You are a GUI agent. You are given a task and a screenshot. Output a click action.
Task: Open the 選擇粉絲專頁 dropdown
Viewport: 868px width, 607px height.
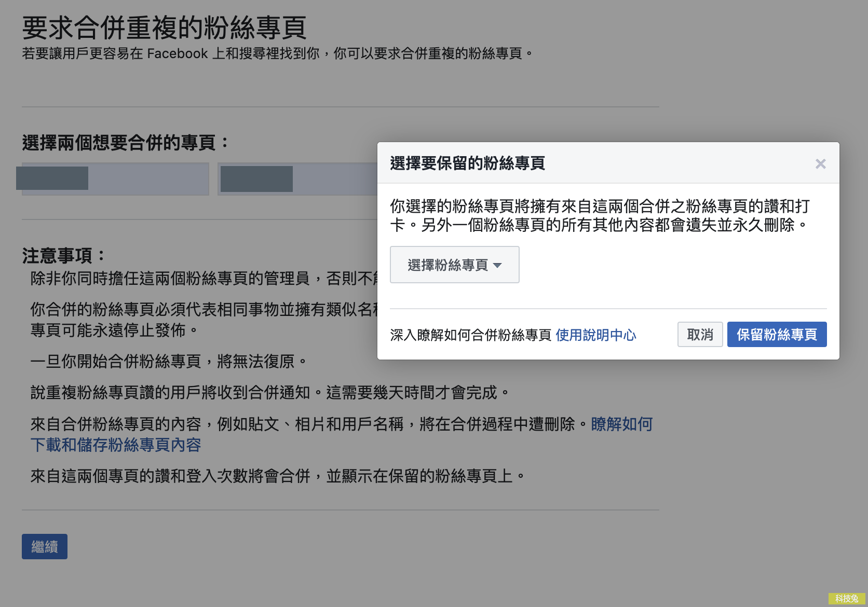pos(454,265)
